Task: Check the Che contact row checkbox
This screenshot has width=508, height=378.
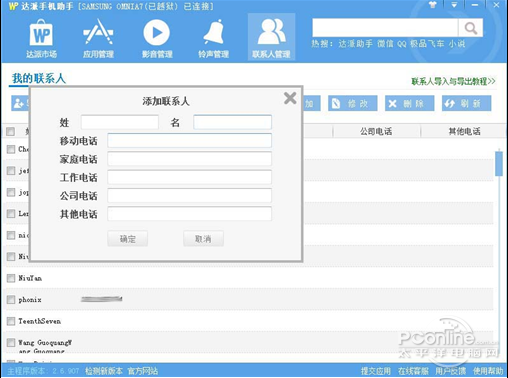Action: (x=11, y=149)
